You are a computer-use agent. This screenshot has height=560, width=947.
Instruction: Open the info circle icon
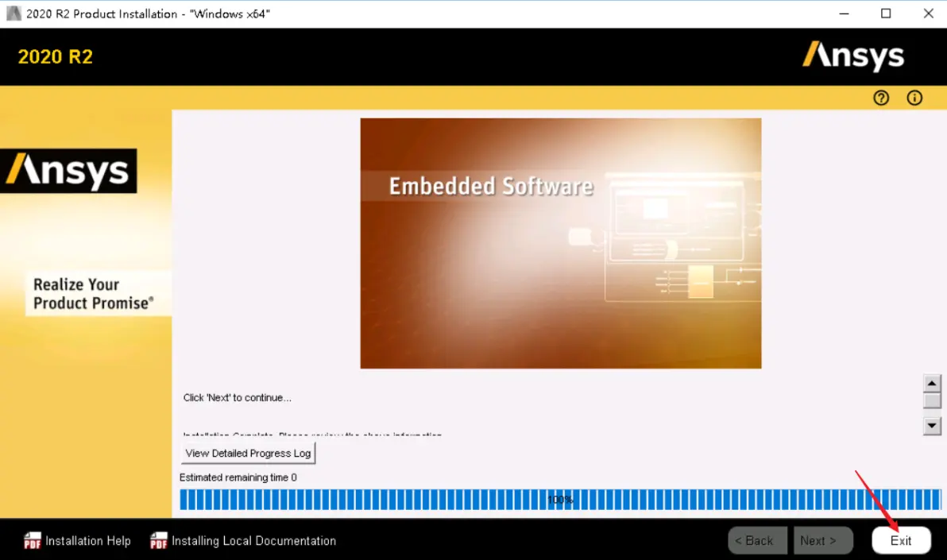(x=914, y=98)
